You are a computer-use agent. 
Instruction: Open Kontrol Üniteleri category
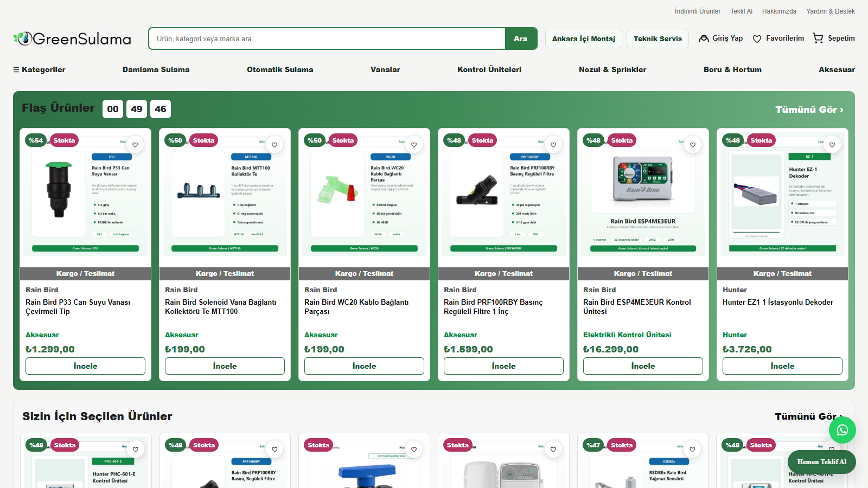click(489, 69)
